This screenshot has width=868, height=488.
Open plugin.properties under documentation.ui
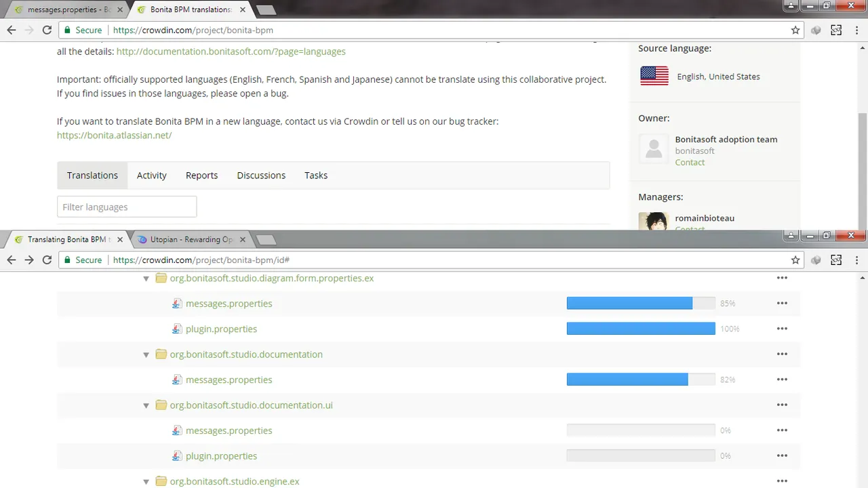click(x=221, y=455)
